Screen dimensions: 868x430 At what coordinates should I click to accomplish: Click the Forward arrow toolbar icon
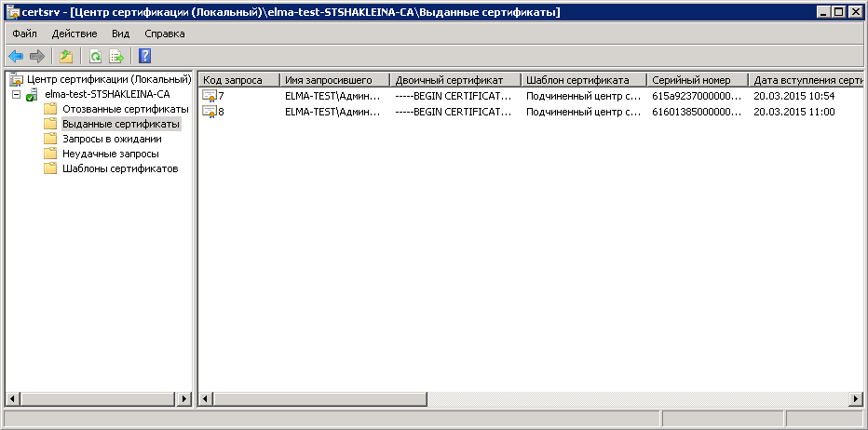click(37, 56)
